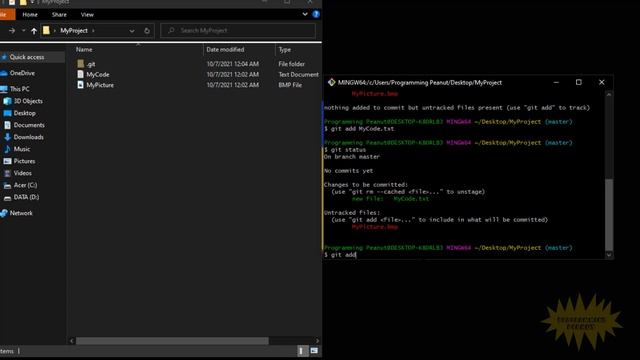Image resolution: width=640 pixels, height=360 pixels.
Task: Open DATA (D:) drive
Action: (26, 197)
